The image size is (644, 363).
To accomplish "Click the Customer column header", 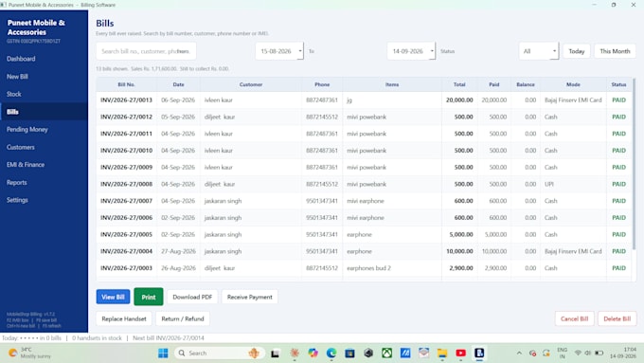I will point(251,84).
